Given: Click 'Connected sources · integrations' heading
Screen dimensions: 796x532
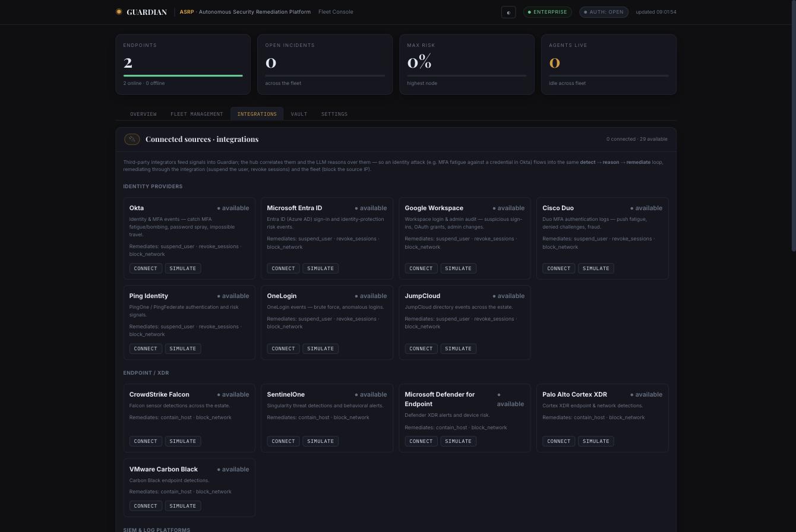Looking at the screenshot, I should click(202, 139).
